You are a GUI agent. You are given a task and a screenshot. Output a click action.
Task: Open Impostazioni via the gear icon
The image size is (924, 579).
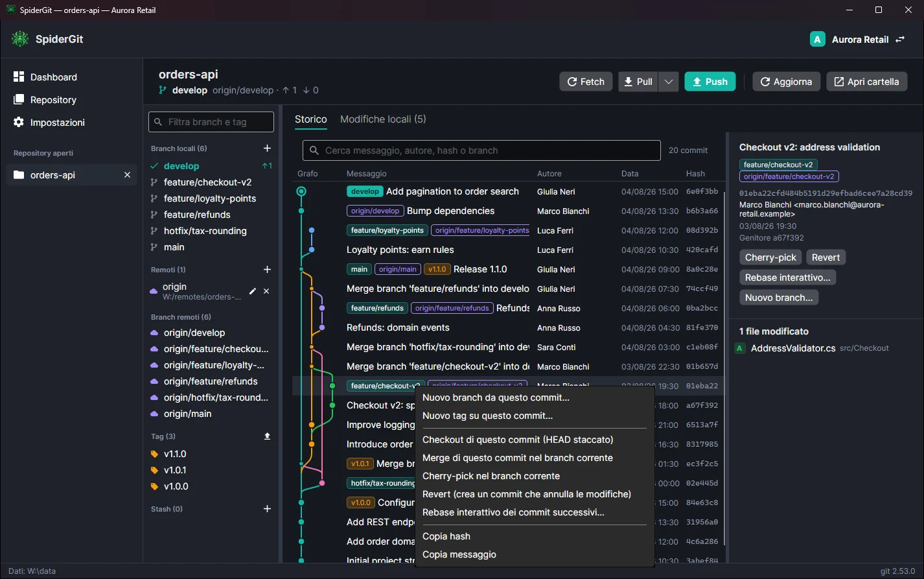(x=19, y=123)
